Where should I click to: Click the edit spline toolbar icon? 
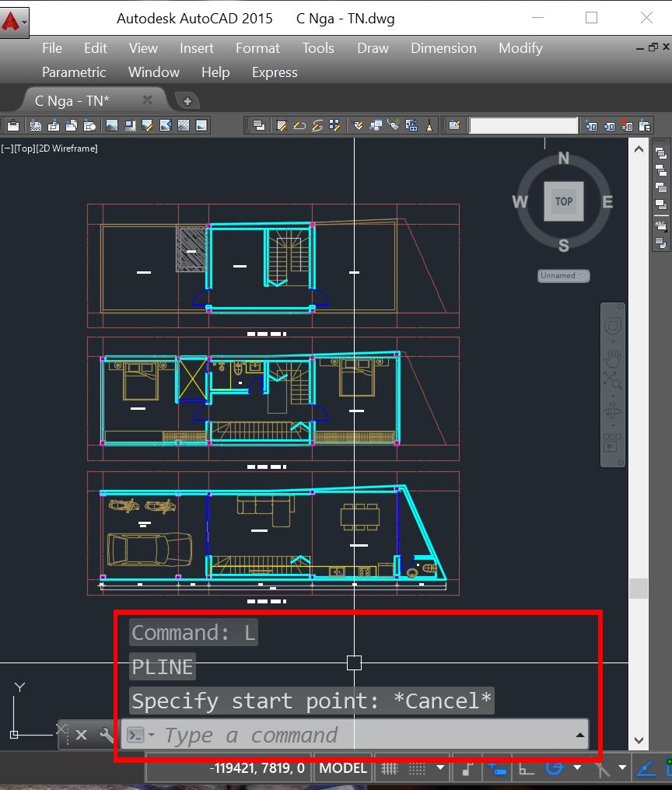pyautogui.click(x=317, y=125)
